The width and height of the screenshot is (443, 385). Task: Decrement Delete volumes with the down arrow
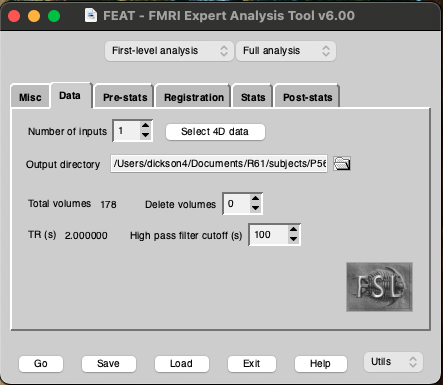[x=255, y=208]
